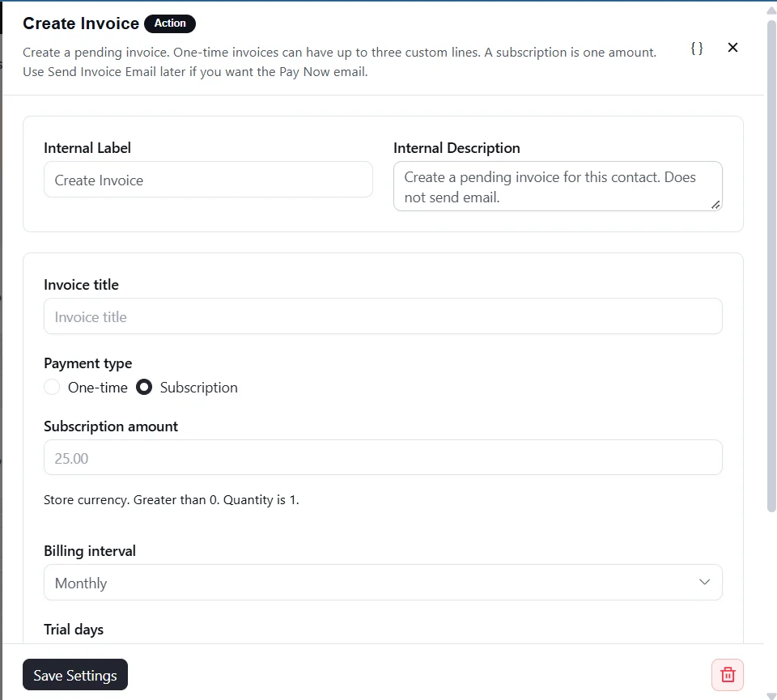
Task: Click the 'Billing interval' label
Action: (90, 551)
